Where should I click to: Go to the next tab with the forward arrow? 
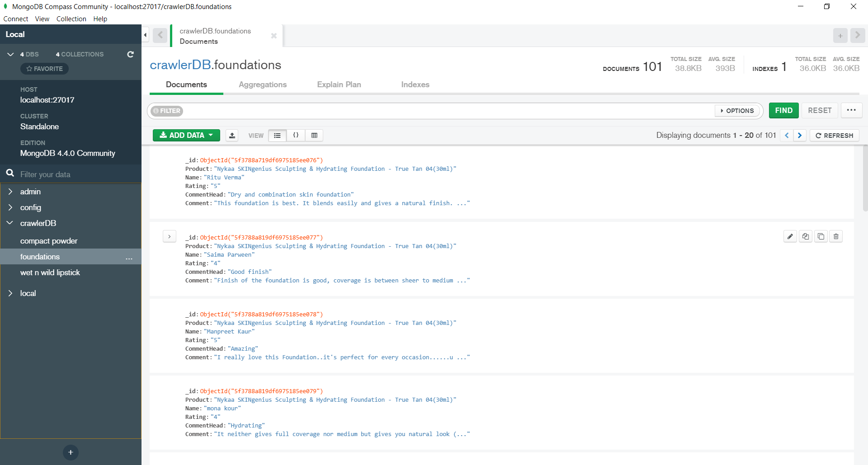pos(857,35)
